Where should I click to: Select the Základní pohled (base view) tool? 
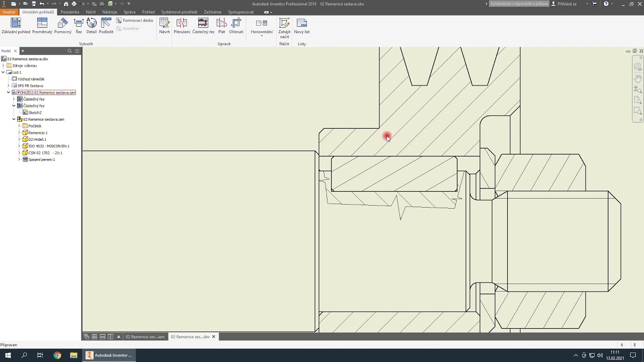tap(16, 26)
